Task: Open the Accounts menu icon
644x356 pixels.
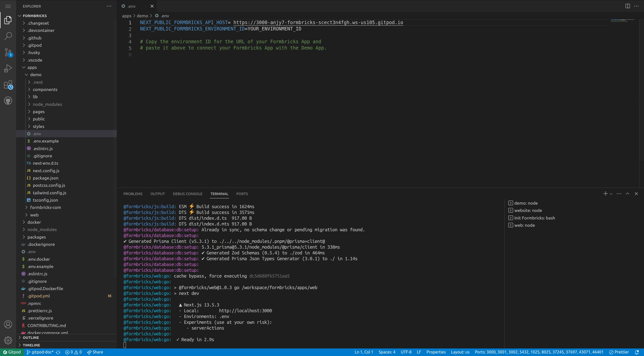Action: pyautogui.click(x=8, y=324)
